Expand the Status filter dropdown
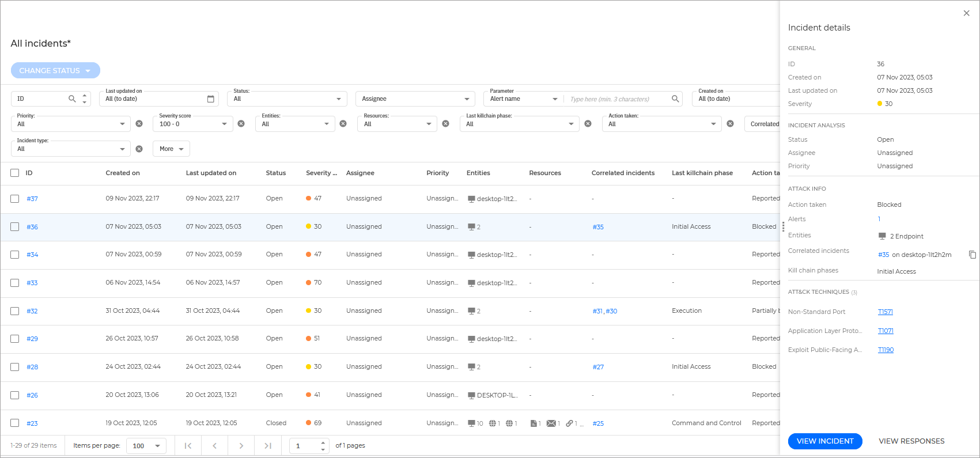The height and width of the screenshot is (458, 980). (x=338, y=99)
